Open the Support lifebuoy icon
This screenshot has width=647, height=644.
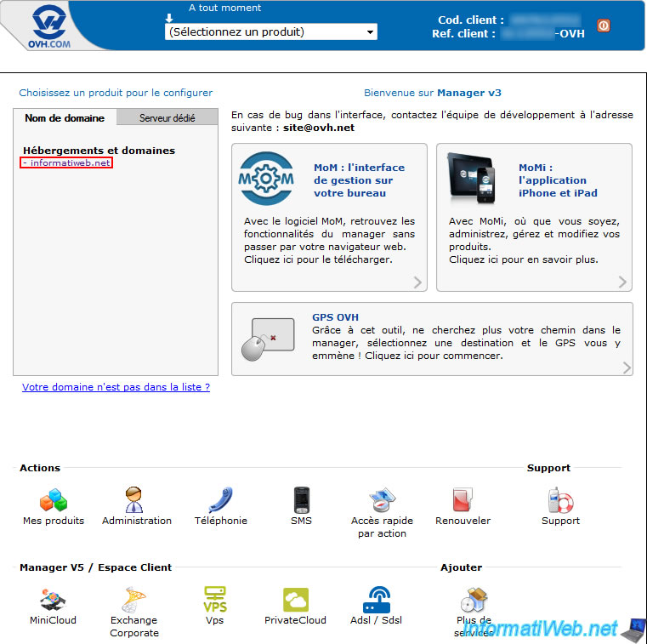pos(560,500)
